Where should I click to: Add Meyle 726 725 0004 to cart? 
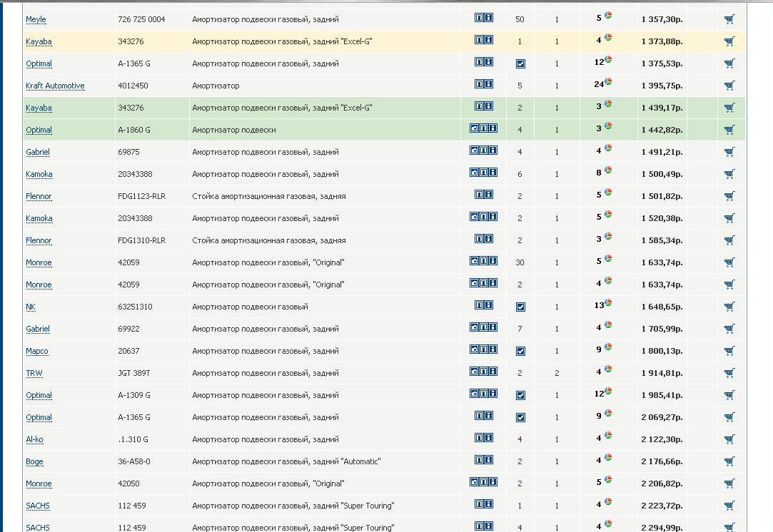tap(729, 20)
